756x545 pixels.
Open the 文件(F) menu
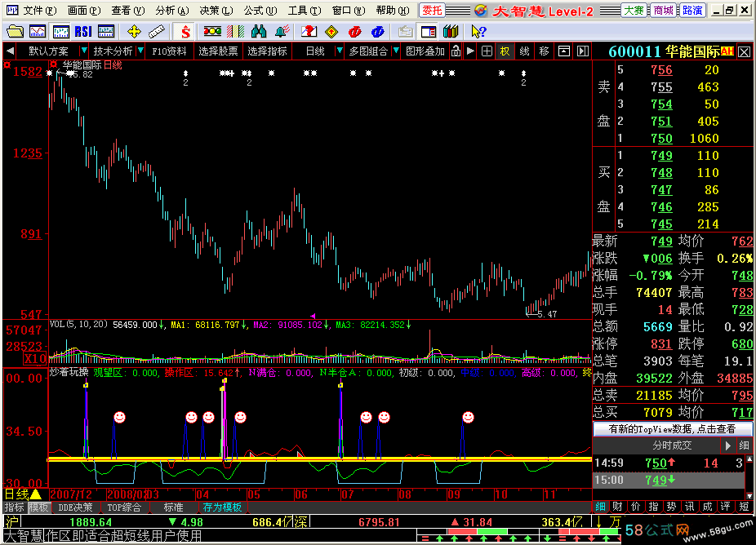(x=39, y=11)
